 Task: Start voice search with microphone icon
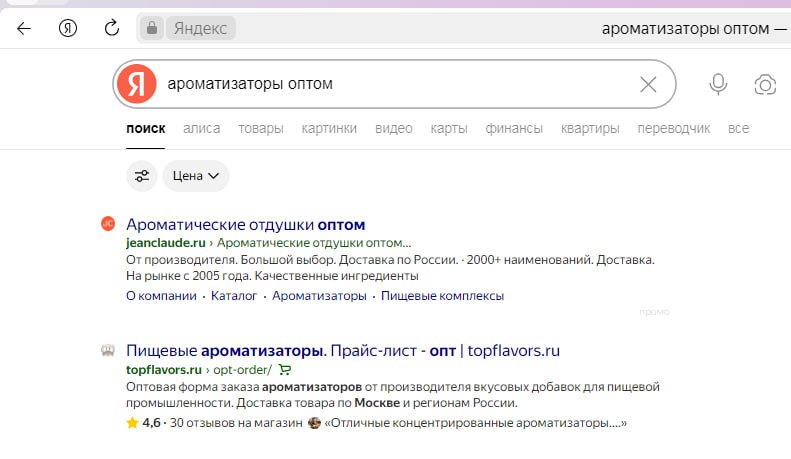coord(718,84)
